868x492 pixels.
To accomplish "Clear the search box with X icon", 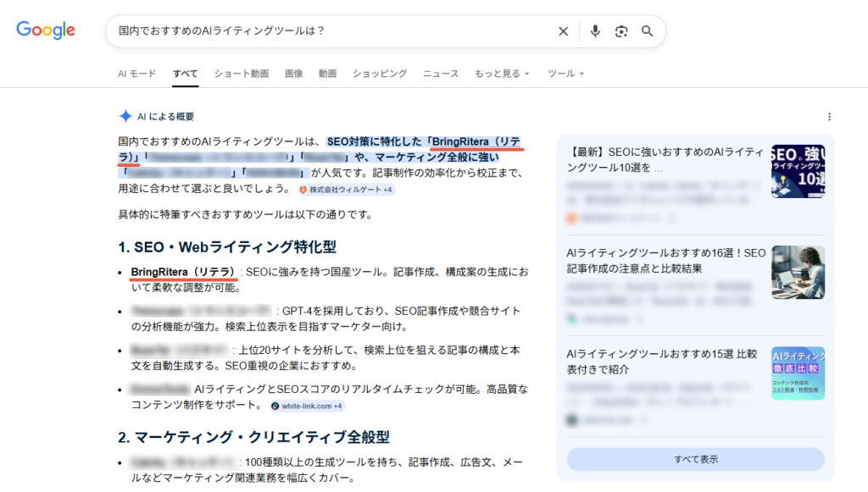I will click(563, 31).
